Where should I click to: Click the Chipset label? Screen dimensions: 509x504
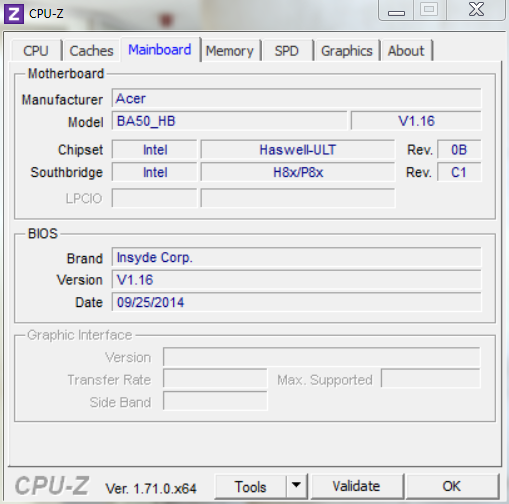[x=80, y=150]
